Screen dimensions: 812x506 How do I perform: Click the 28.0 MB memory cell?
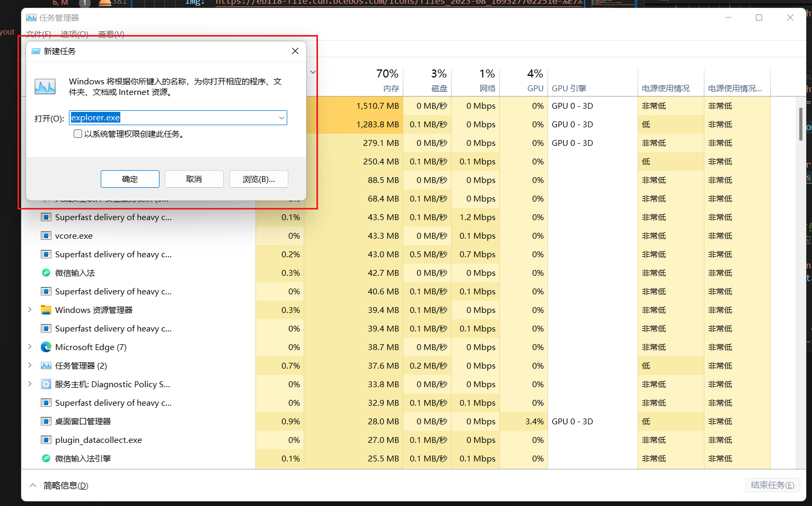[354, 421]
